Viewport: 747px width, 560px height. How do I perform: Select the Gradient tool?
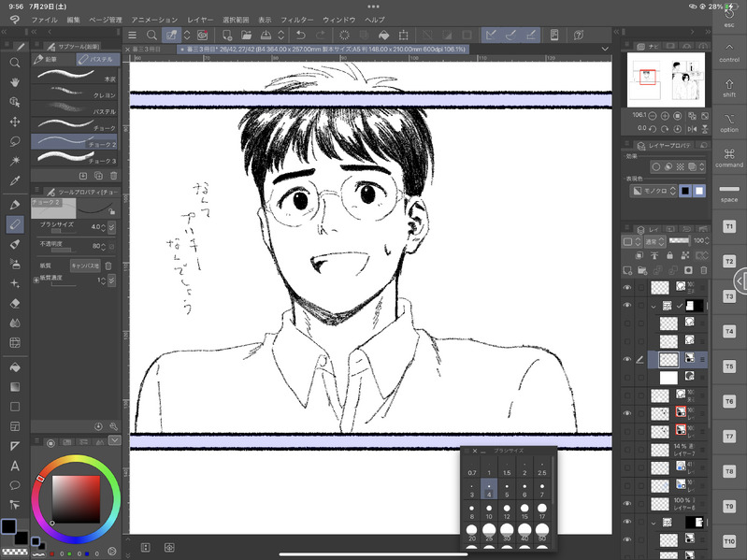click(15, 387)
